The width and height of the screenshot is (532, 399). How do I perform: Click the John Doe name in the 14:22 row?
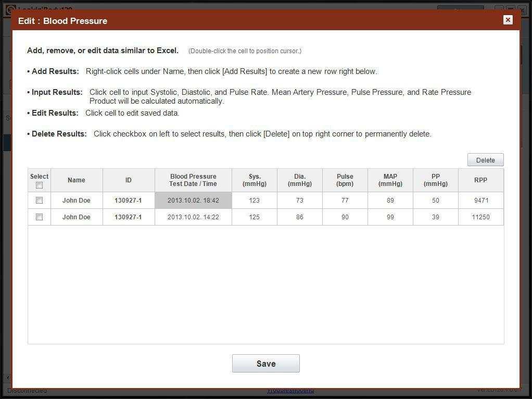(x=77, y=217)
